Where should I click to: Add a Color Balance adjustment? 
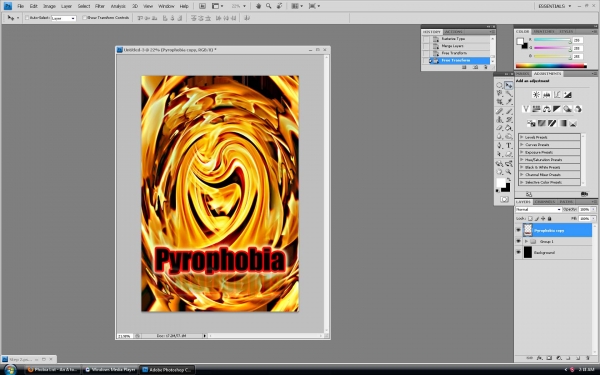coord(547,109)
